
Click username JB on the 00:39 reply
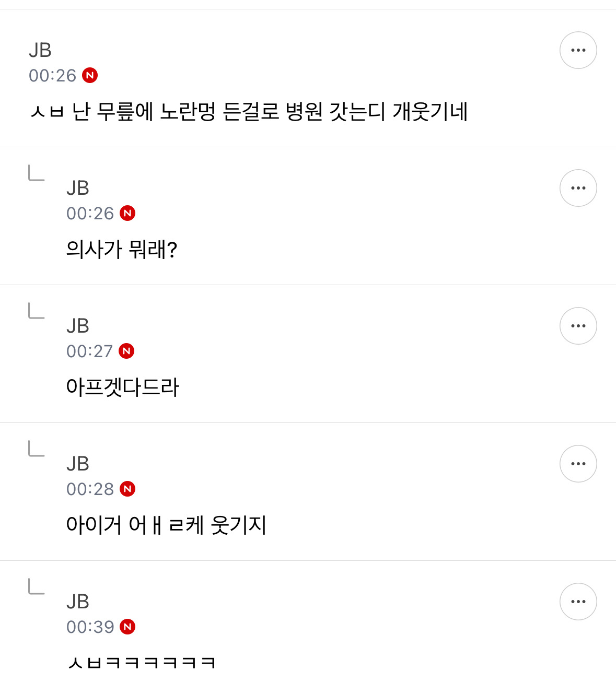click(78, 602)
